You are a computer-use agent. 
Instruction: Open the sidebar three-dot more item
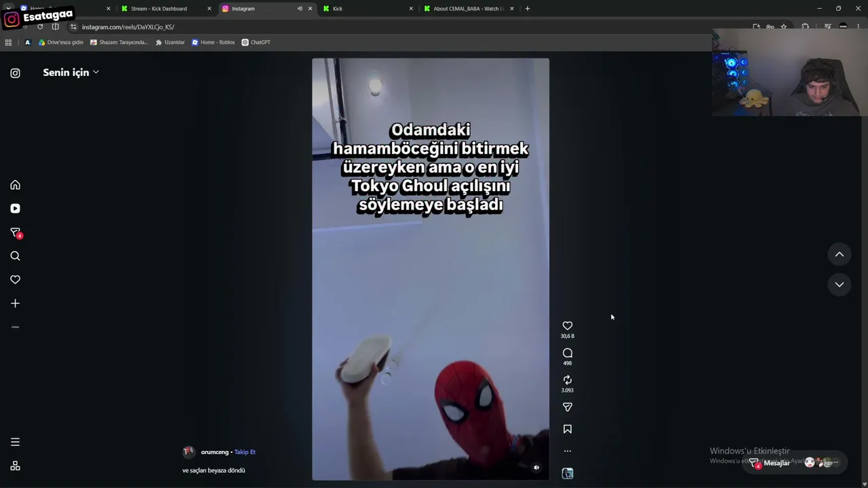coord(15,327)
